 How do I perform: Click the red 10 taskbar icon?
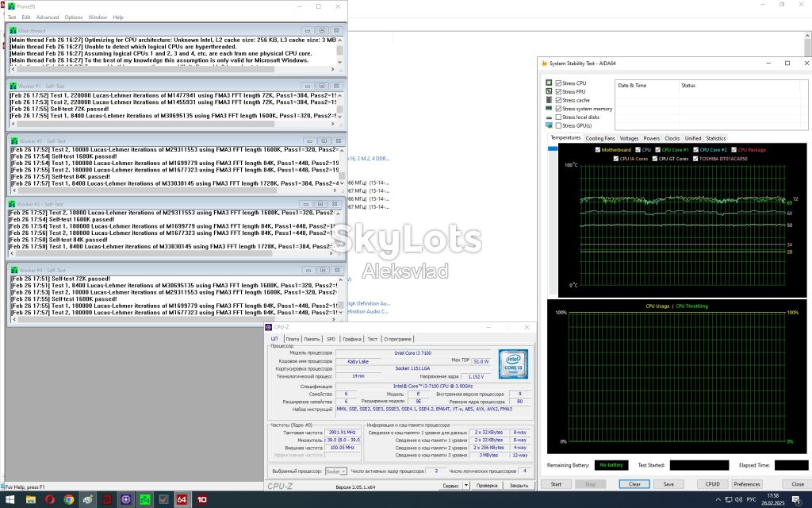202,500
